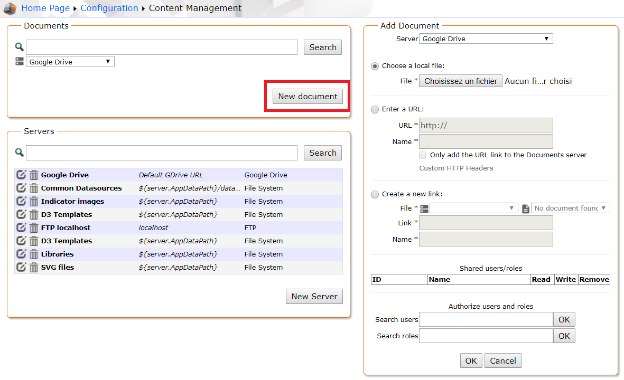Click the Name field under Create a new link
This screenshot has width=624, height=380.
point(486,239)
